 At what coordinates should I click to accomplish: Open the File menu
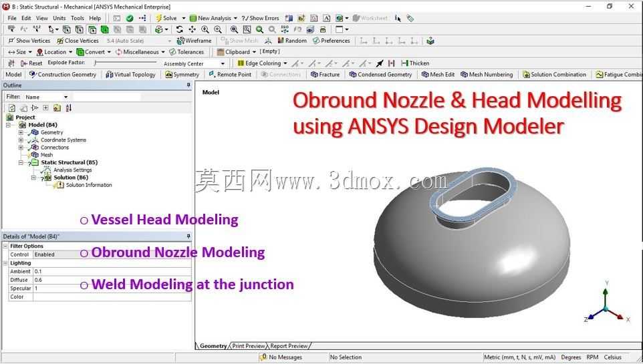click(12, 18)
